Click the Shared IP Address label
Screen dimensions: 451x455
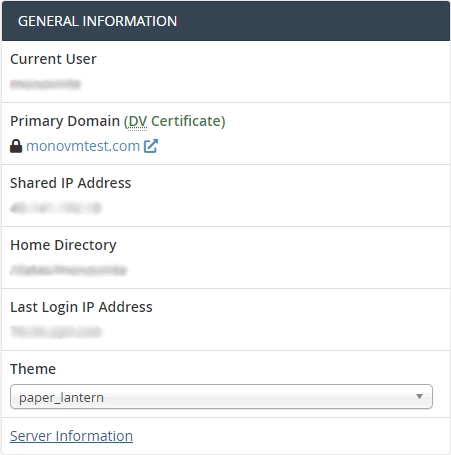pos(71,183)
